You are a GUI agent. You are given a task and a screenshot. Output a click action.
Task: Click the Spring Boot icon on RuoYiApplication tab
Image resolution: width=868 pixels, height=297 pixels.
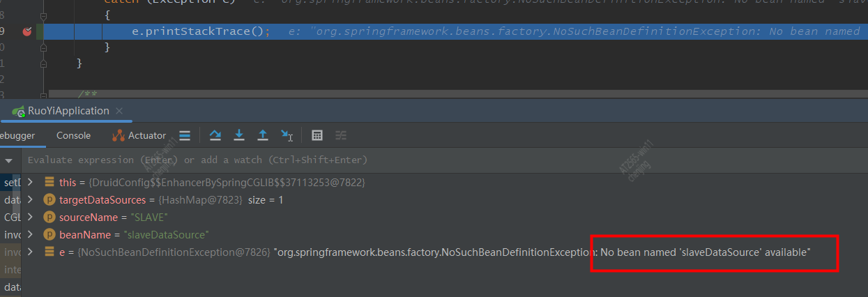coord(18,112)
